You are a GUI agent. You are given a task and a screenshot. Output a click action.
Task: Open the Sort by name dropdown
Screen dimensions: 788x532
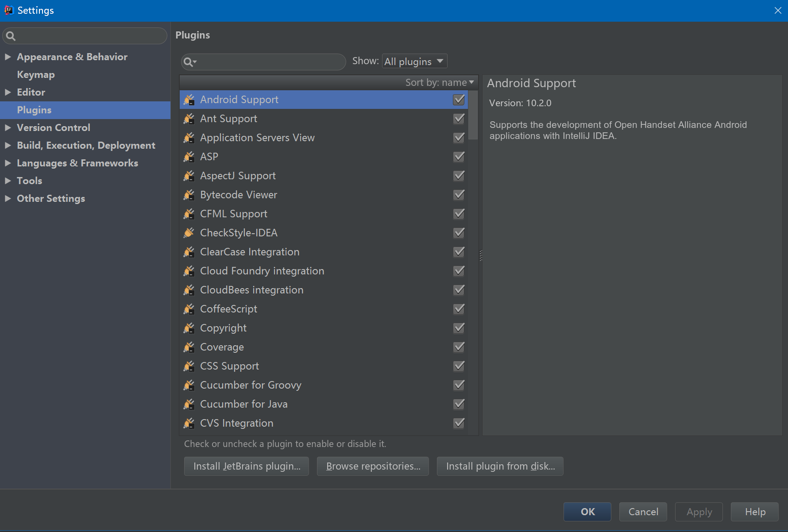440,83
